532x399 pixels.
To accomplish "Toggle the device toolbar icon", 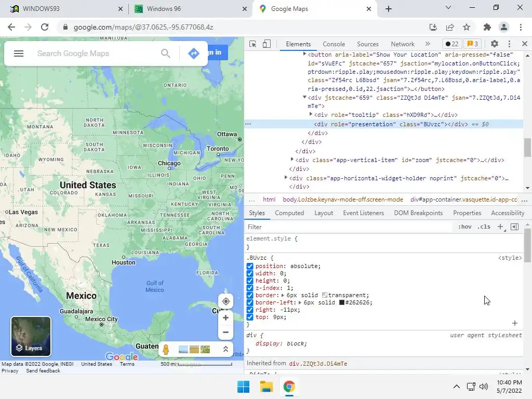I will 267,44.
